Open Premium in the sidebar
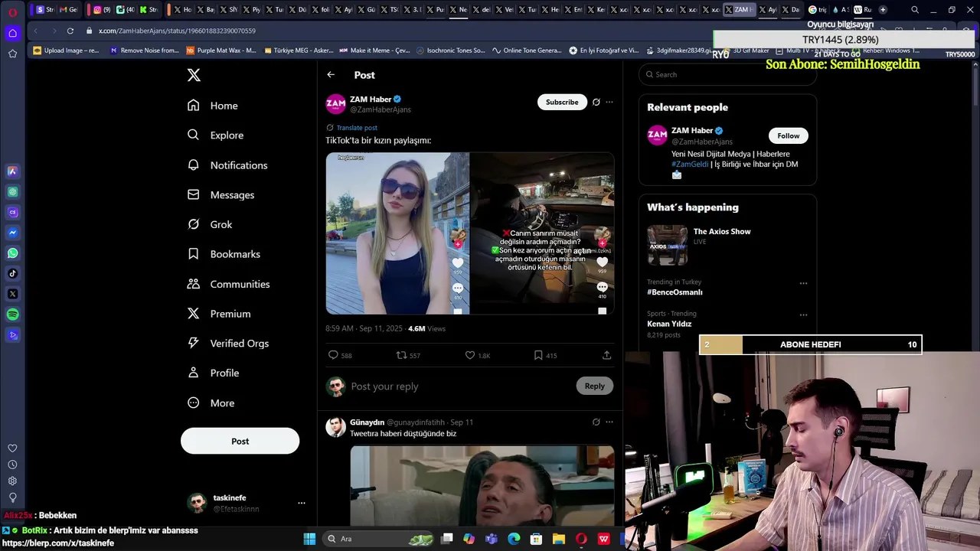This screenshot has height=551, width=980. 219,314
